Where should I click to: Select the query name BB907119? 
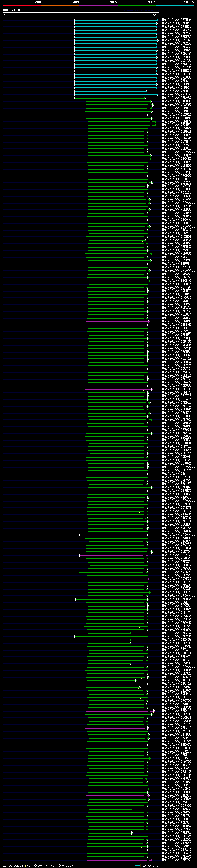pos(11,10)
